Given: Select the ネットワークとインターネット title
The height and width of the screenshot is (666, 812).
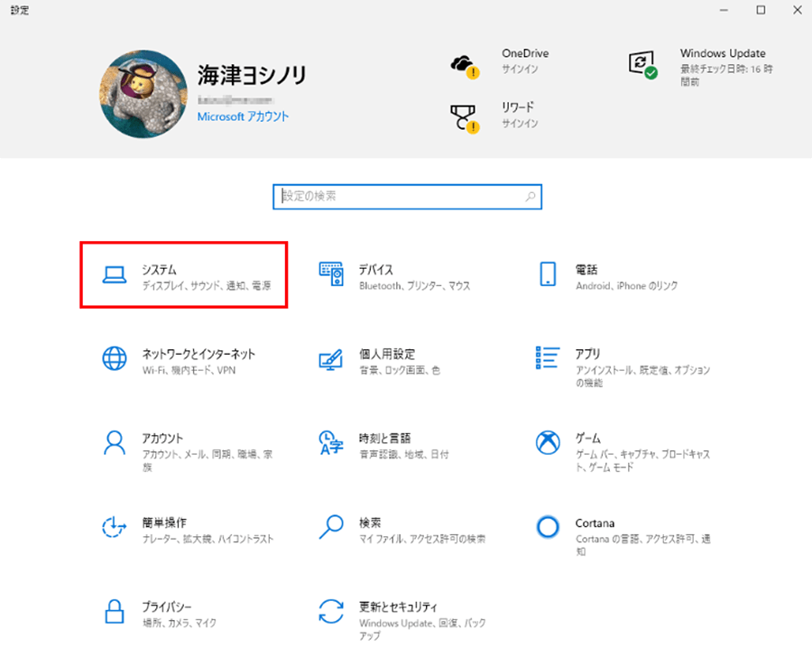Looking at the screenshot, I should (198, 355).
